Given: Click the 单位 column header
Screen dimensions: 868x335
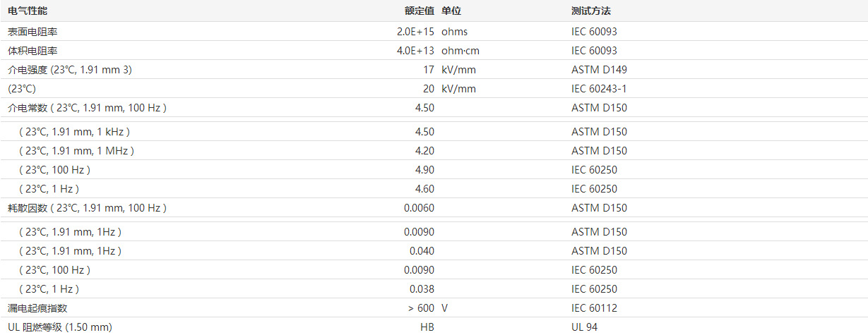Looking at the screenshot, I should [x=451, y=11].
